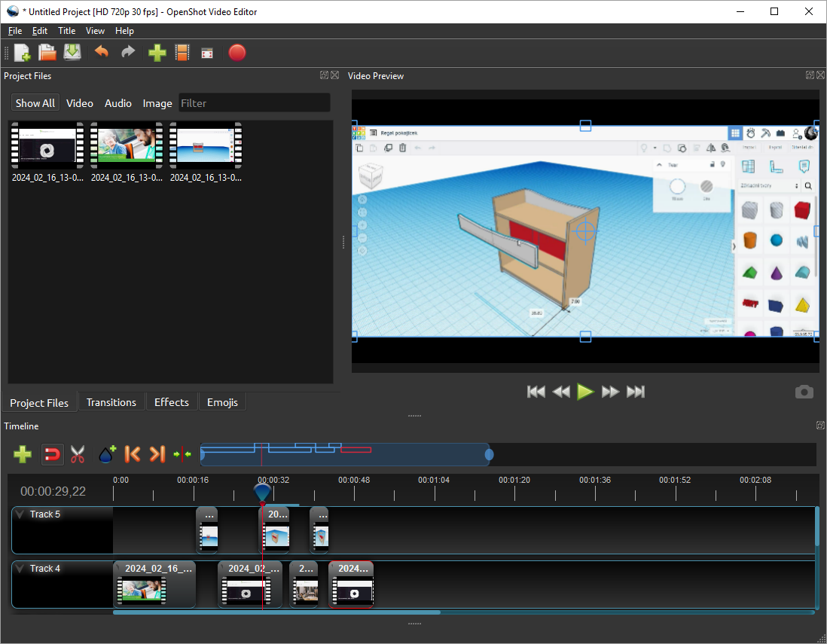Switch to the Effects tab
This screenshot has height=644, width=827.
[x=172, y=402]
